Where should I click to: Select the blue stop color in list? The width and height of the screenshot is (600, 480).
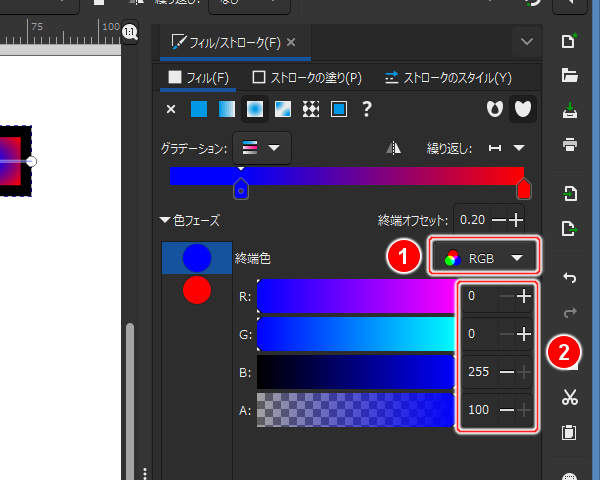(197, 258)
